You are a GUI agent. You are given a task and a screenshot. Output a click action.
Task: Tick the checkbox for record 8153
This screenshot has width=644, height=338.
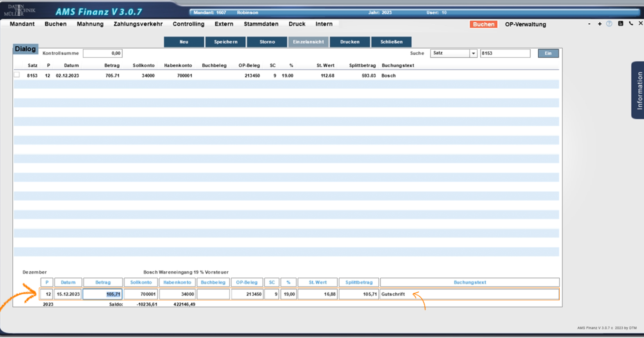pyautogui.click(x=17, y=75)
